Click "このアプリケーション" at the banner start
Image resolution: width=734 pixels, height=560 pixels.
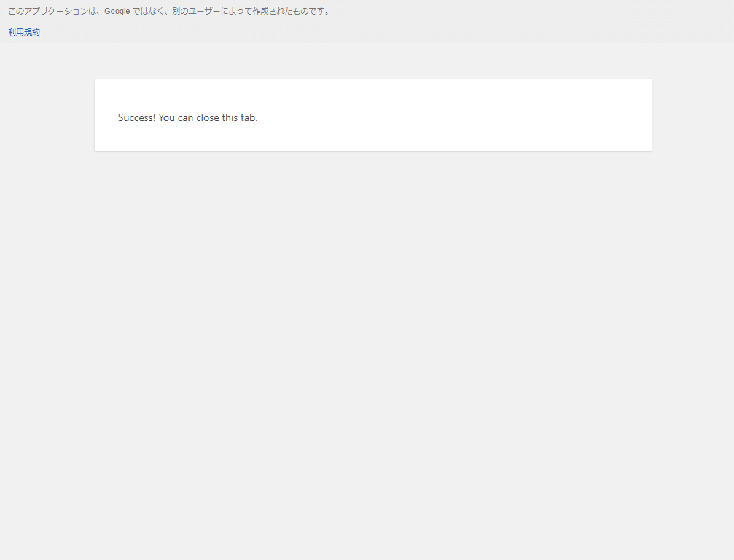pyautogui.click(x=47, y=11)
